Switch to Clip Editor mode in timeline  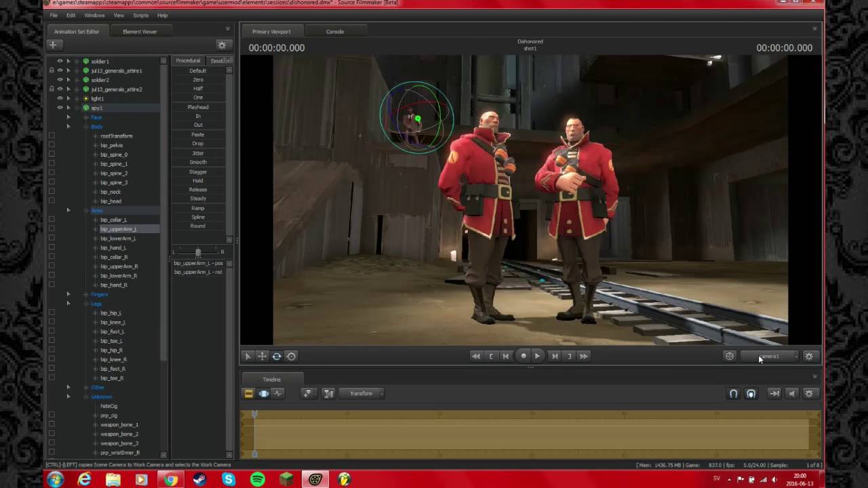pos(248,393)
